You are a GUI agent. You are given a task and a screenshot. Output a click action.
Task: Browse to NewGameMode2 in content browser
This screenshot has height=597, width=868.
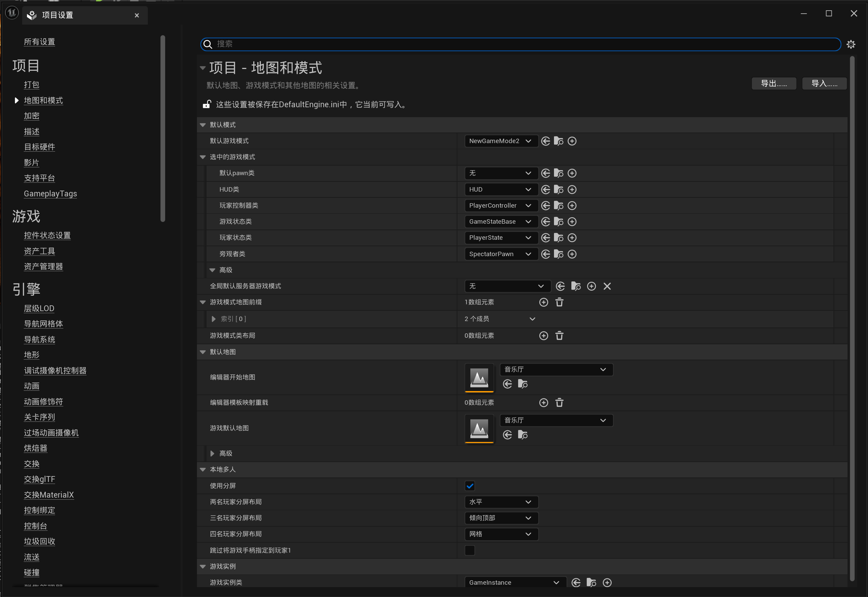tap(558, 141)
